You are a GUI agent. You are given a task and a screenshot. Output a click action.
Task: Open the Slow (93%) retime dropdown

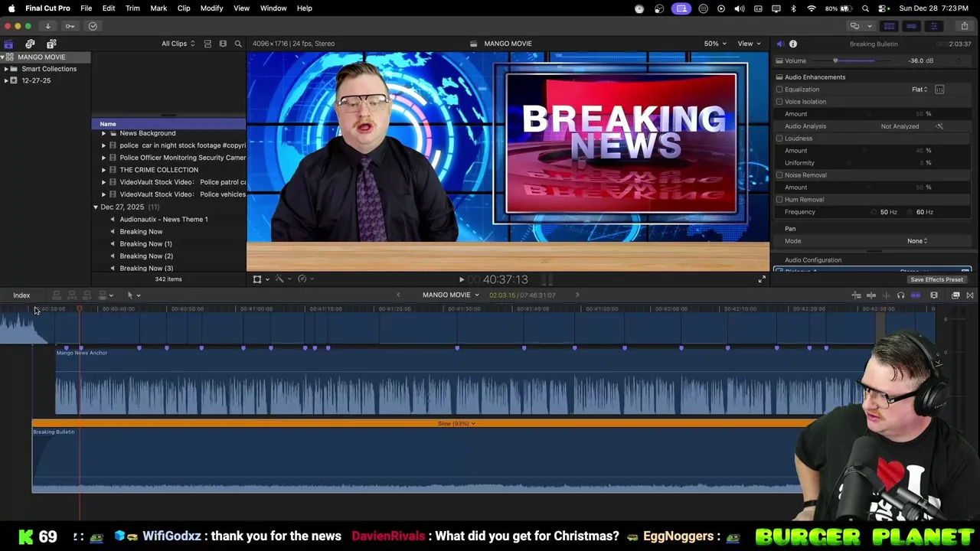click(456, 423)
